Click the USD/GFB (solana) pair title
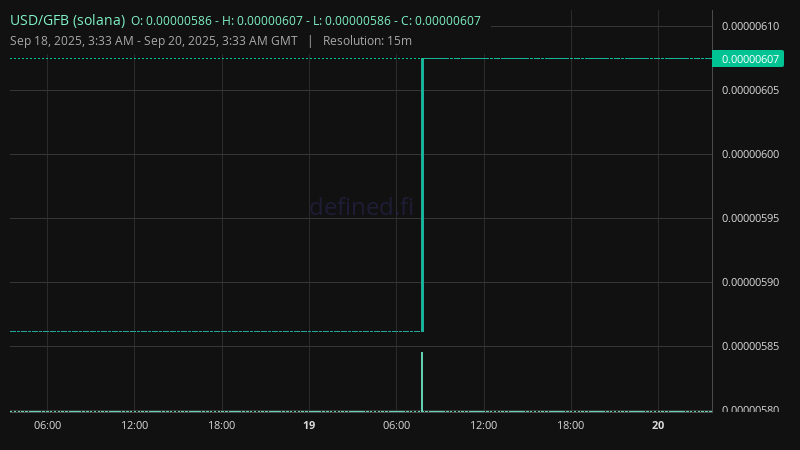 pos(67,20)
